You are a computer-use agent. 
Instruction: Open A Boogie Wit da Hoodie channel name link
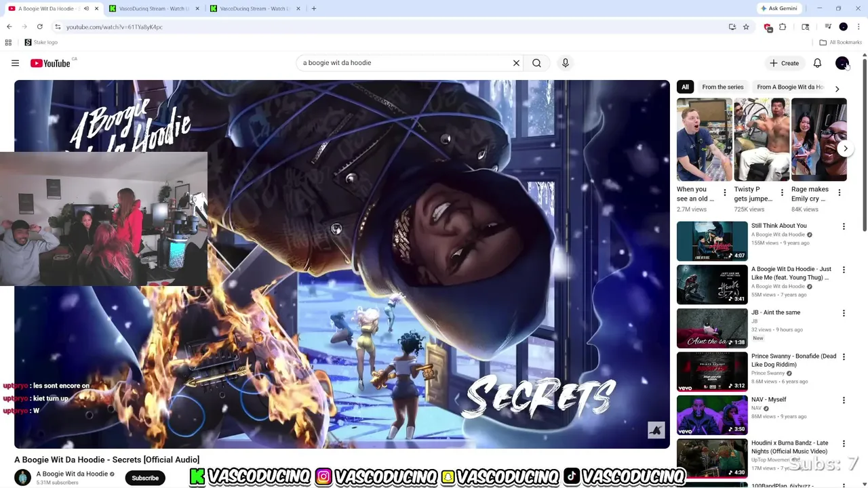(72, 474)
